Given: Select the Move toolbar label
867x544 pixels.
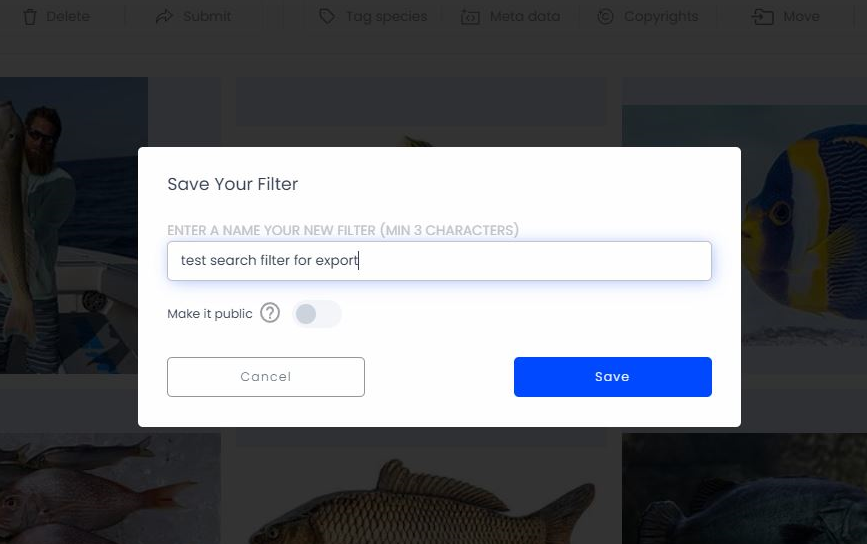Looking at the screenshot, I should [801, 17].
